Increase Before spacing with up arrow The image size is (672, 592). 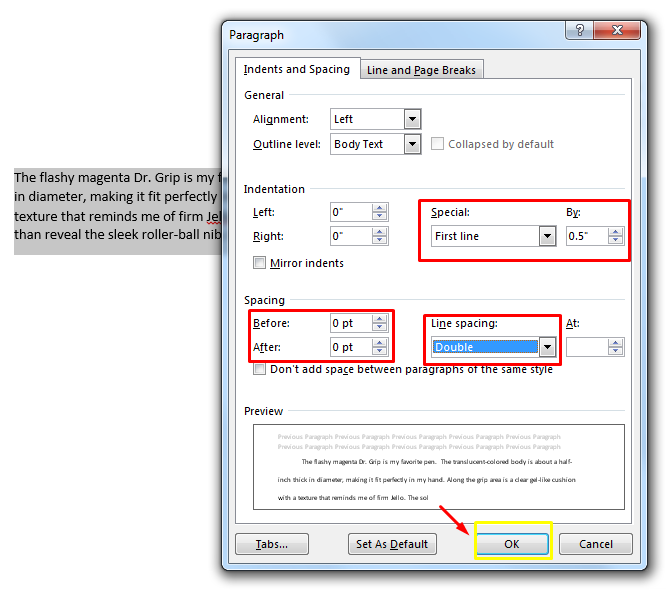pos(379,319)
